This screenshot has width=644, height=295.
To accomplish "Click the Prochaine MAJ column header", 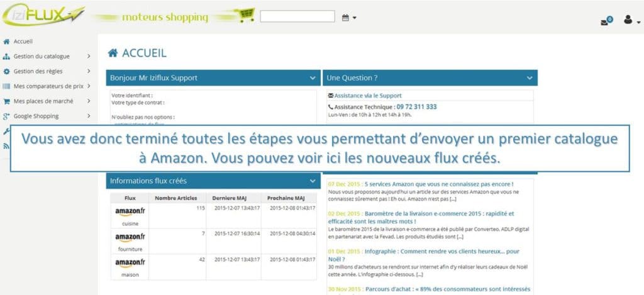I will [286, 198].
